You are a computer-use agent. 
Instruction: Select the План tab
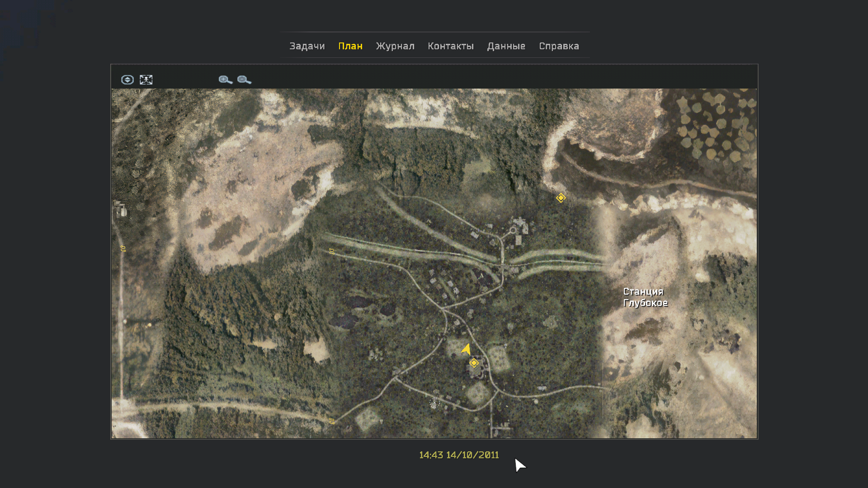click(350, 46)
